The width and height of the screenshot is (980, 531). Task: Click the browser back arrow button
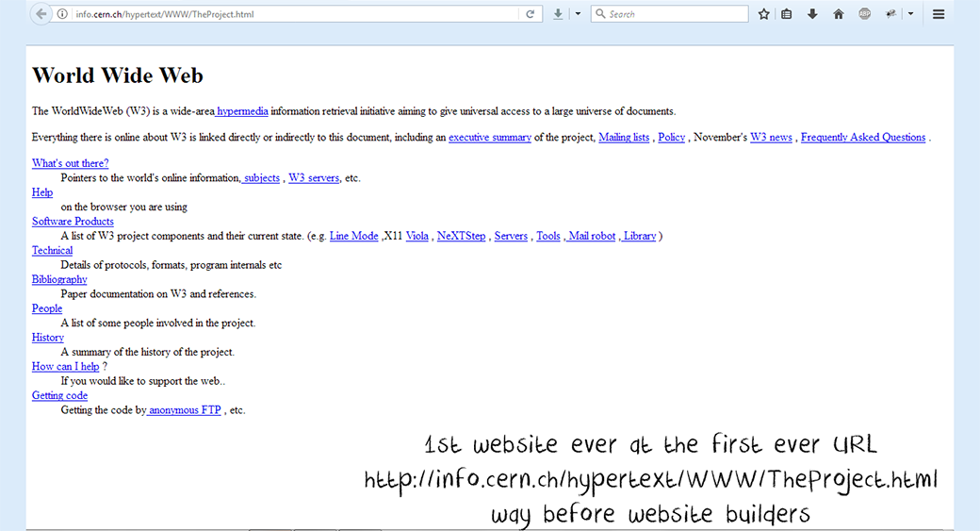[x=41, y=14]
